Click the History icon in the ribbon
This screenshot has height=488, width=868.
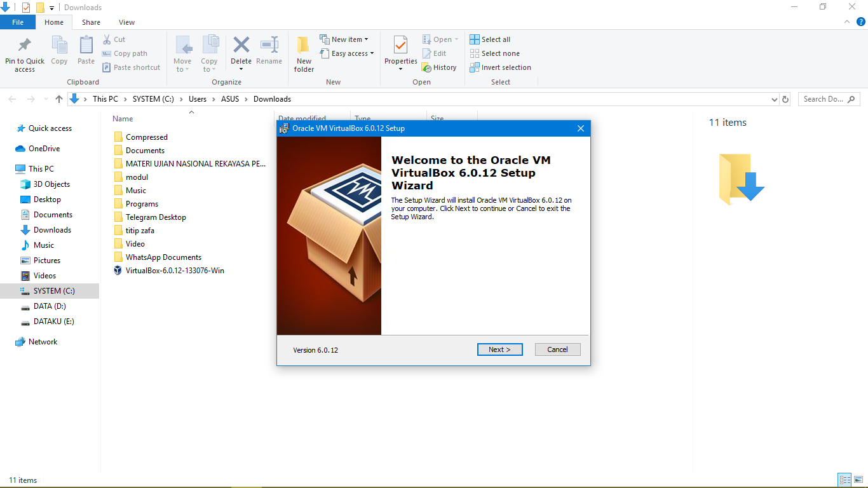440,67
